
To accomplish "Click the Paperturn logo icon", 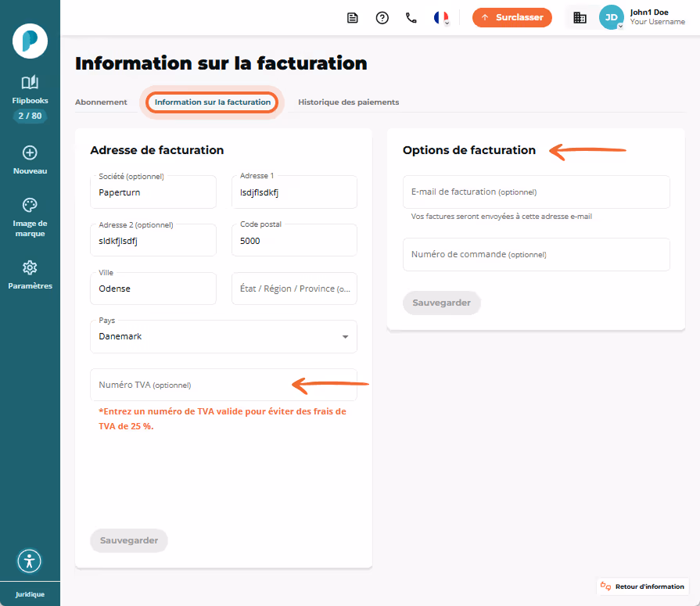I will (30, 41).
